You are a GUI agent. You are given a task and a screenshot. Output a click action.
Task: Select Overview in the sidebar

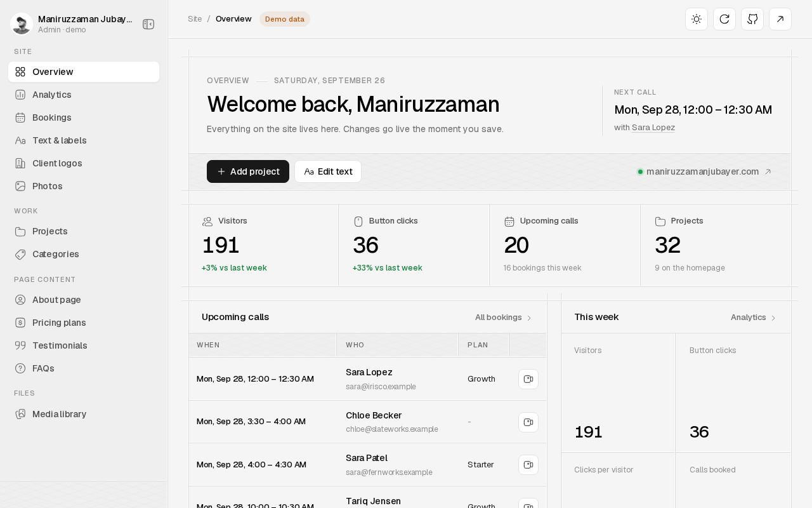[x=84, y=72]
